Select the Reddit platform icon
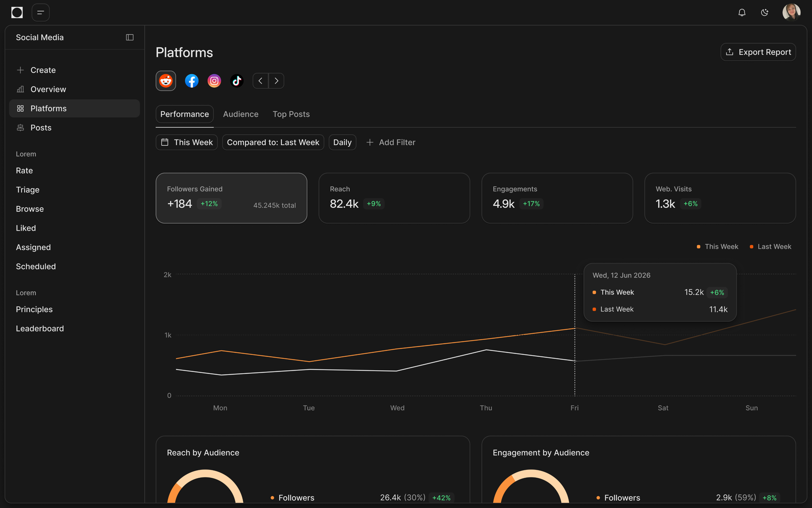Screen dimensions: 812x508 pyautogui.click(x=166, y=81)
